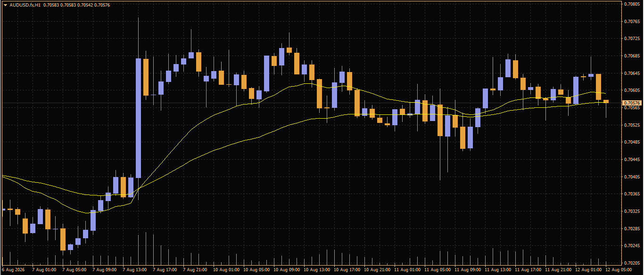
Task: Click the 0.70285 price scale value
Action: click(x=632, y=229)
